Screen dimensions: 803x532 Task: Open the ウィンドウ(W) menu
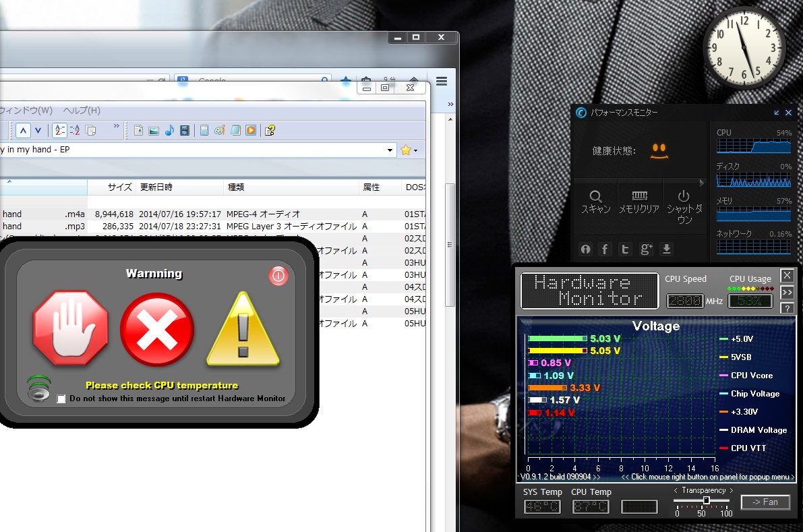(x=26, y=110)
